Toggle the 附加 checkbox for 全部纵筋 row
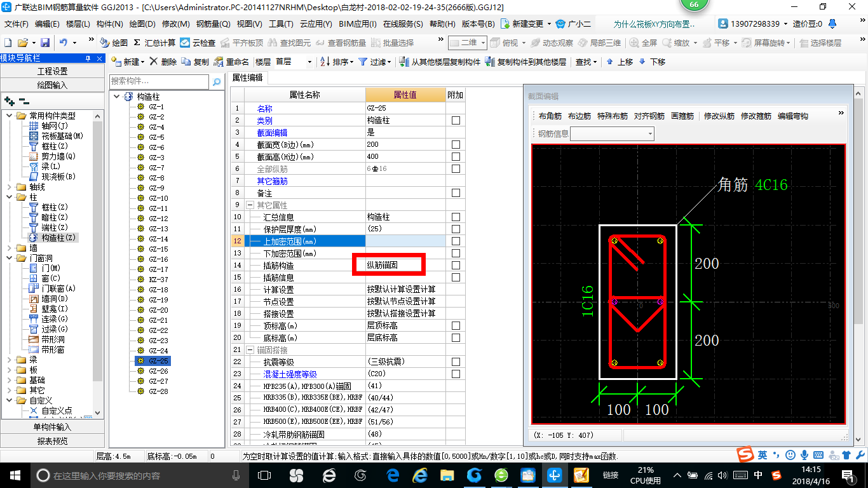Screen dimensions: 868x488 pyautogui.click(x=456, y=169)
